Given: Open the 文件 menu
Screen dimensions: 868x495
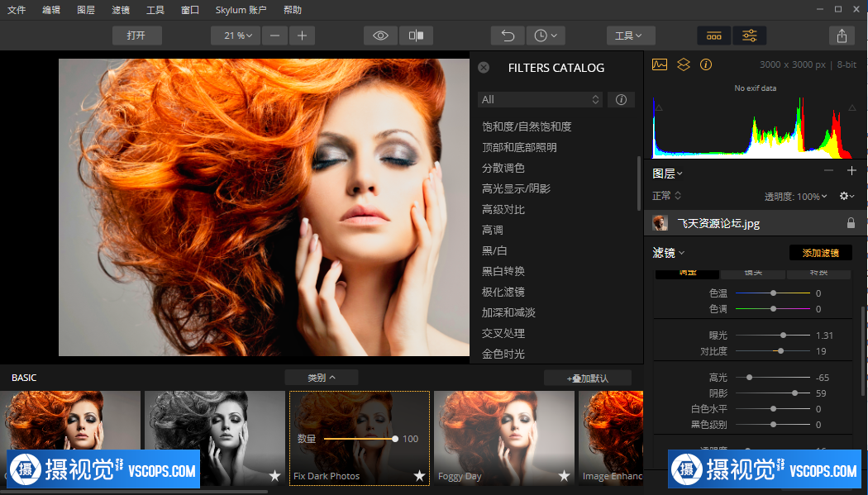Looking at the screenshot, I should (17, 10).
